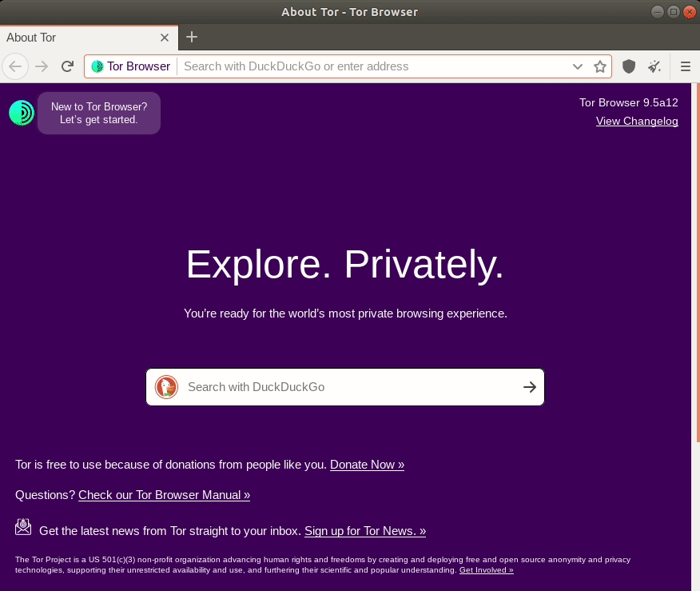Open the Check our Tor Browser Manual link

164,495
